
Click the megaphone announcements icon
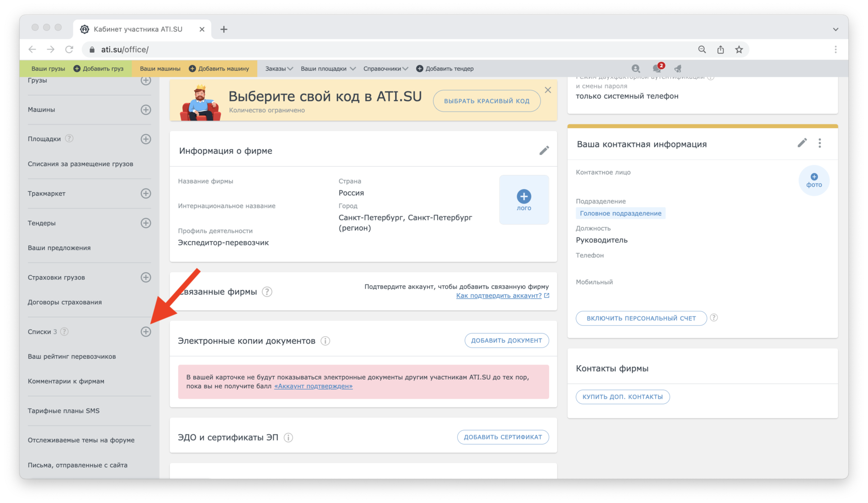pos(678,68)
